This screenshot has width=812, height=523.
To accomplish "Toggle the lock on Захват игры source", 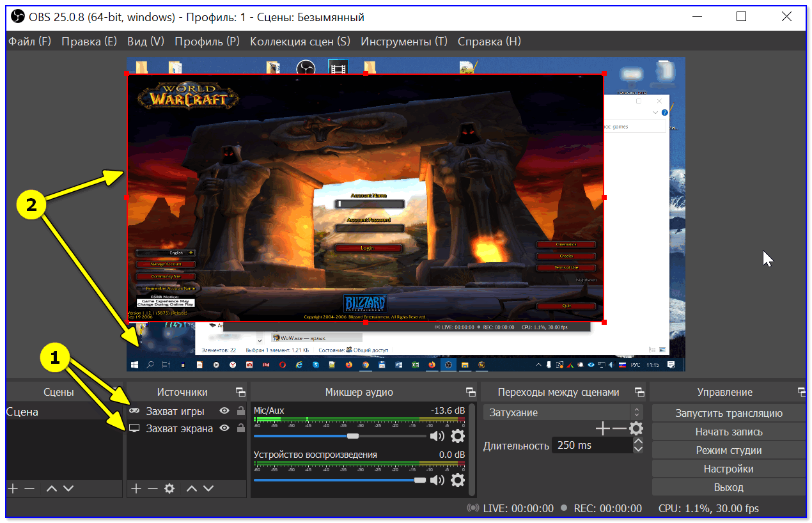I will click(240, 411).
